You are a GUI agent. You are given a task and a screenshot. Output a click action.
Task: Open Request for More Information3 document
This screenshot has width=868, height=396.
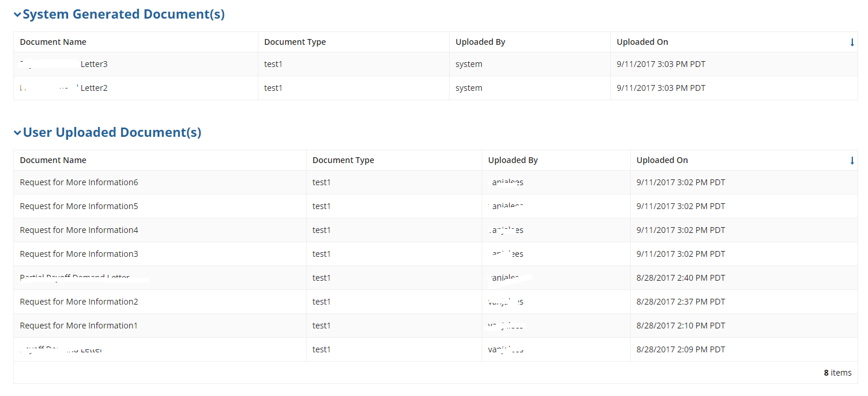point(79,254)
